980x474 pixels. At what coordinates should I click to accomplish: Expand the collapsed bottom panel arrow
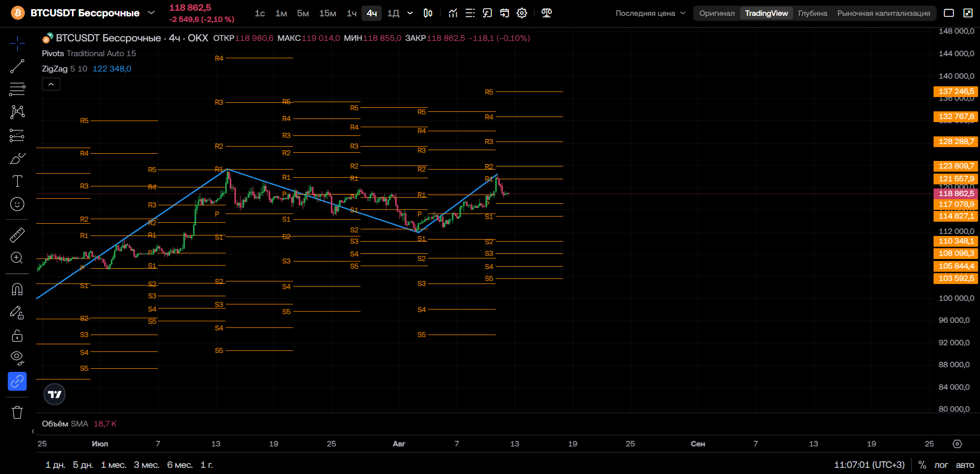(x=33, y=432)
